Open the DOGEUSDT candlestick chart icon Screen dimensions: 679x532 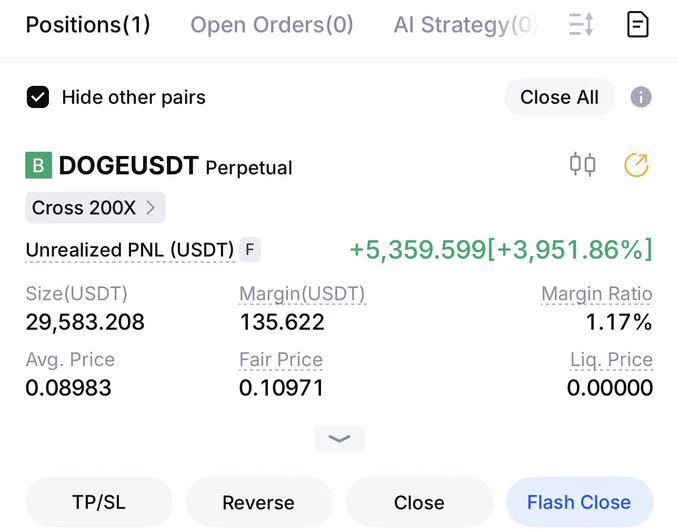[582, 165]
